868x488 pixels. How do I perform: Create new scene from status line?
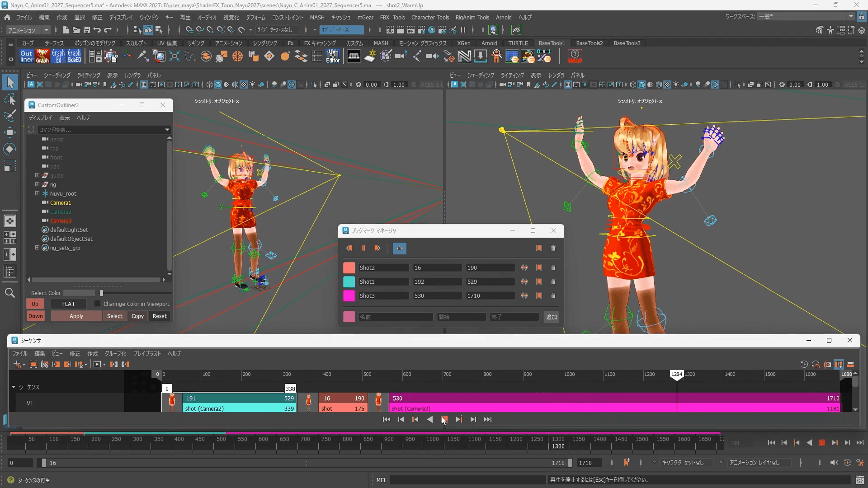(66, 30)
